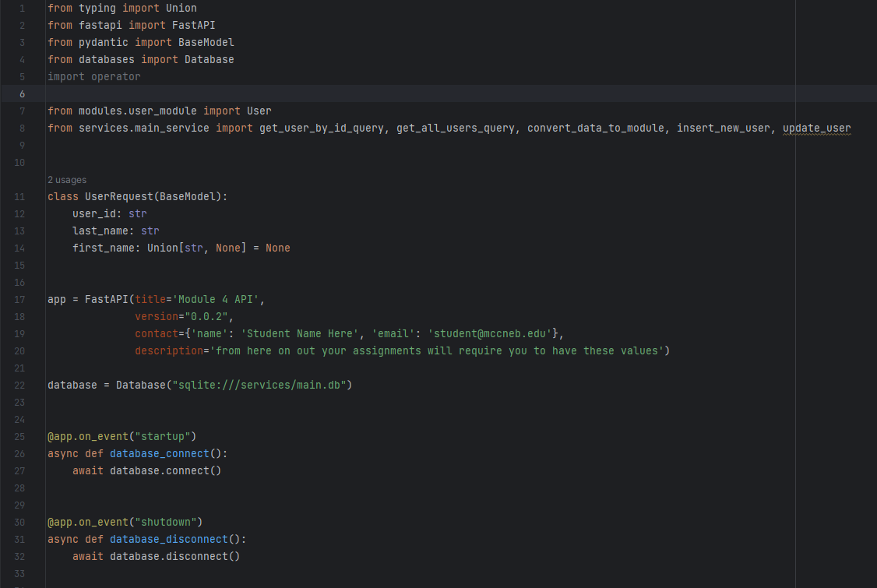Screen dimensions: 877x588
Task: Click the FastAPI import on line 2
Action: pyautogui.click(x=194, y=25)
